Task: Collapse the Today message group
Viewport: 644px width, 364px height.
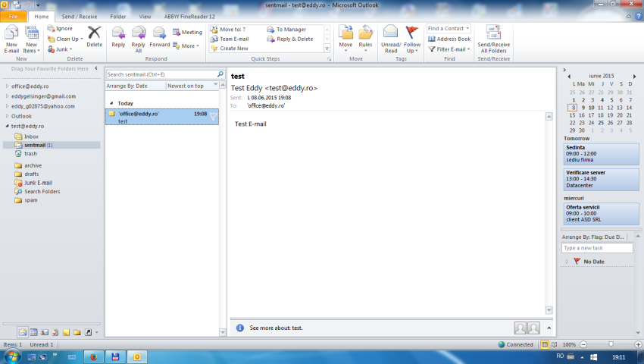Action: coord(111,103)
